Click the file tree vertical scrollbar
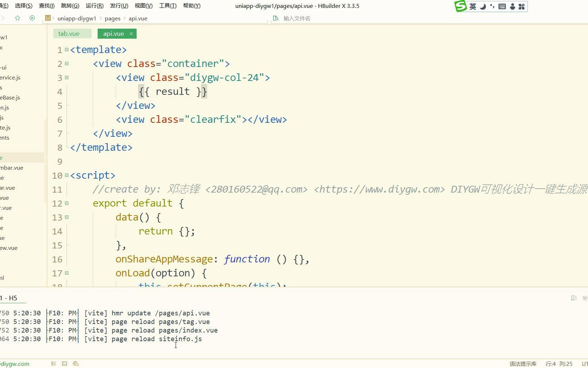The width and height of the screenshot is (588, 368). (45, 161)
